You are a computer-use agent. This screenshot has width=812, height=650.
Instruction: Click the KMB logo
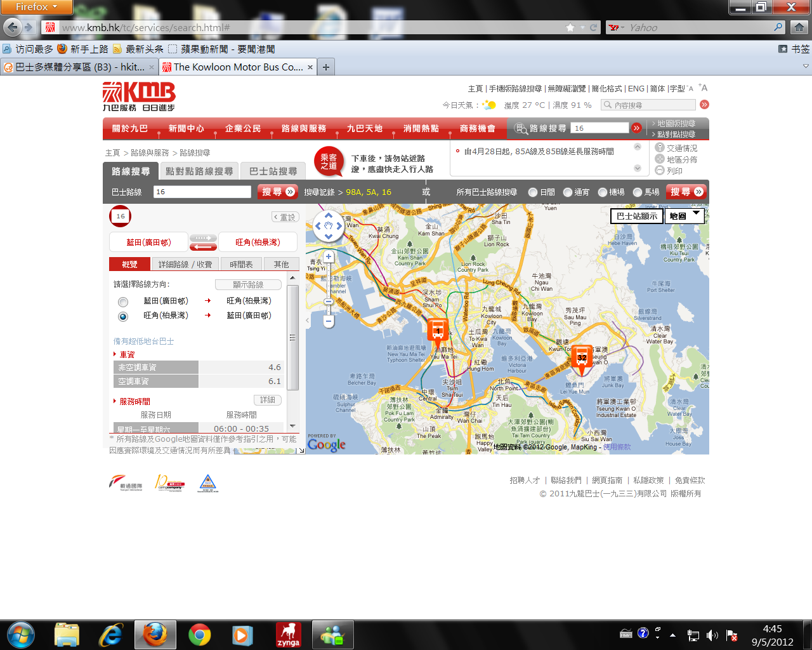coord(139,96)
